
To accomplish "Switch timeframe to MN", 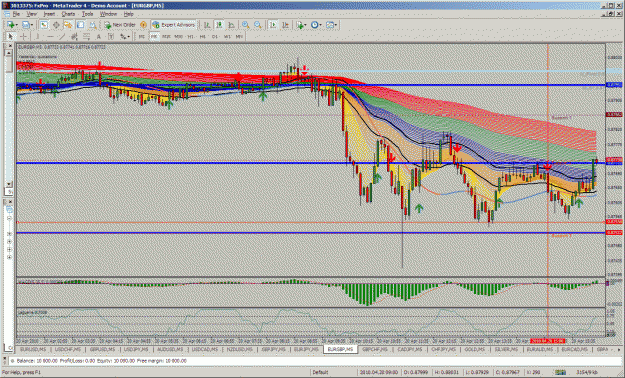I will pos(239,37).
